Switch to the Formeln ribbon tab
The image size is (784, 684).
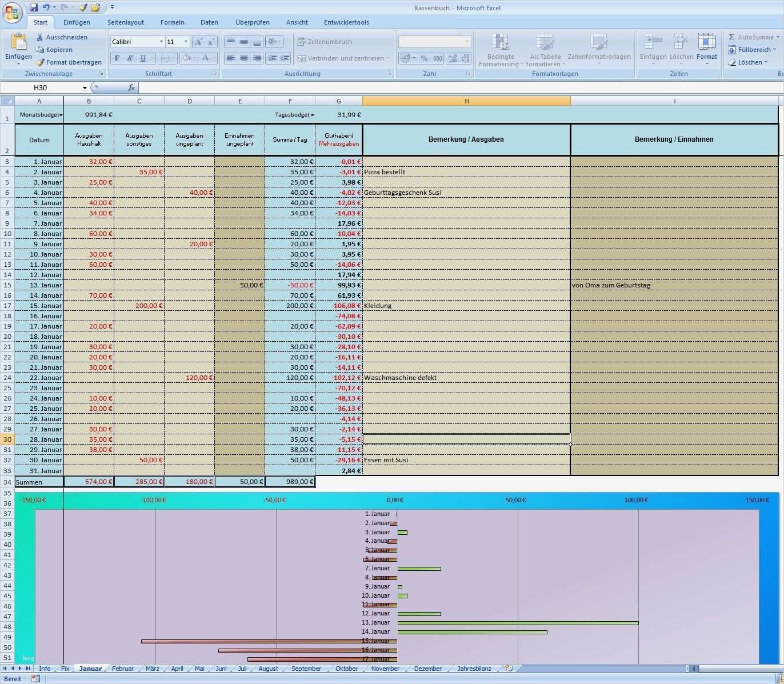click(173, 22)
